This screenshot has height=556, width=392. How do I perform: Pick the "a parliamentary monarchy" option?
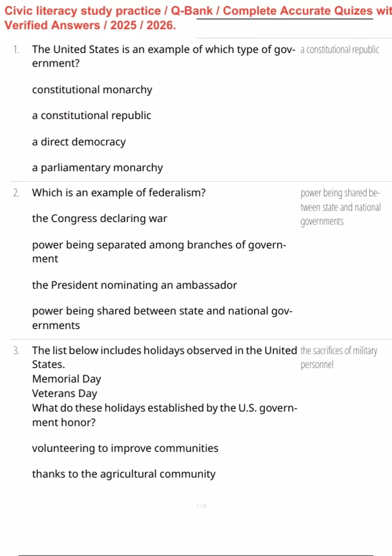(97, 168)
